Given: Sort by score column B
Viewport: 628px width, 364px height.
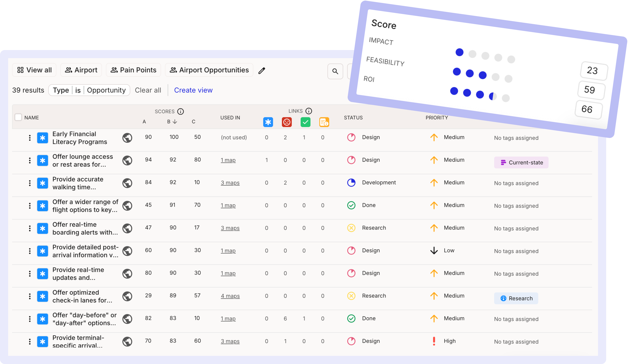Looking at the screenshot, I should tap(172, 122).
